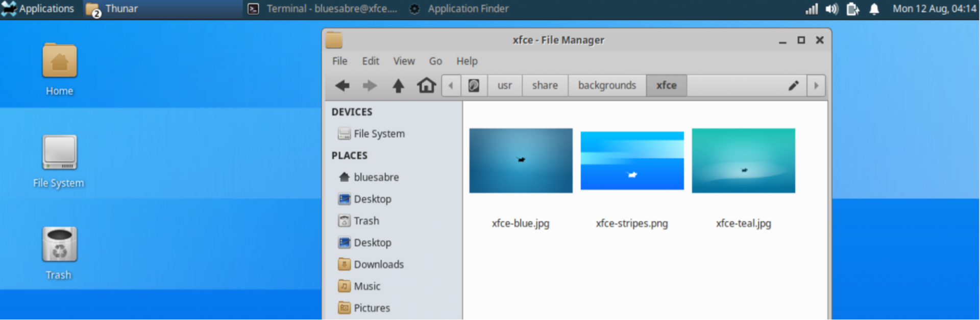Navigate to the backgrounds path segment
The image size is (980, 320).
(606, 85)
